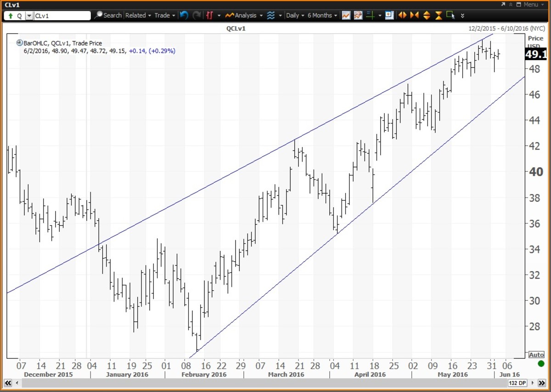551x392 pixels.
Task: Click the April 2016 axis label
Action: click(370, 375)
